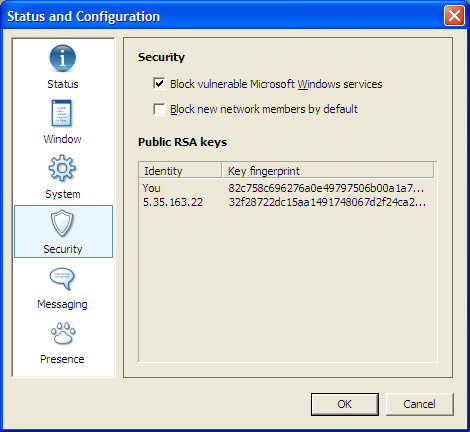Click the fingerprint starting with 32f28722

(x=327, y=202)
